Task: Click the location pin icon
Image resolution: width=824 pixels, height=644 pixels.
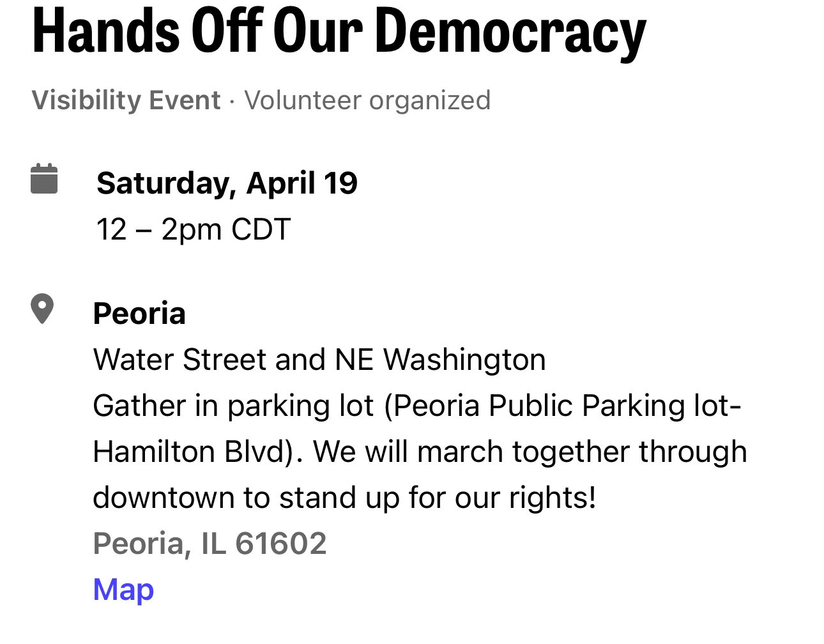Action: click(x=42, y=309)
